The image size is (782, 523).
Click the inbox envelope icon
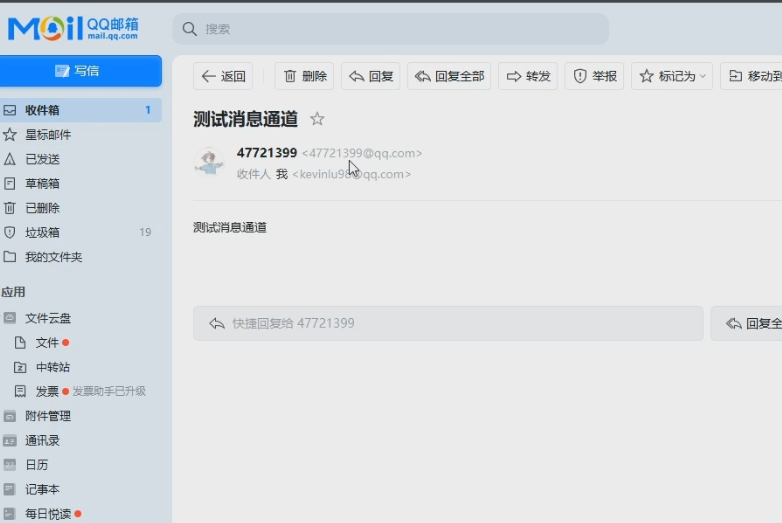(9, 110)
